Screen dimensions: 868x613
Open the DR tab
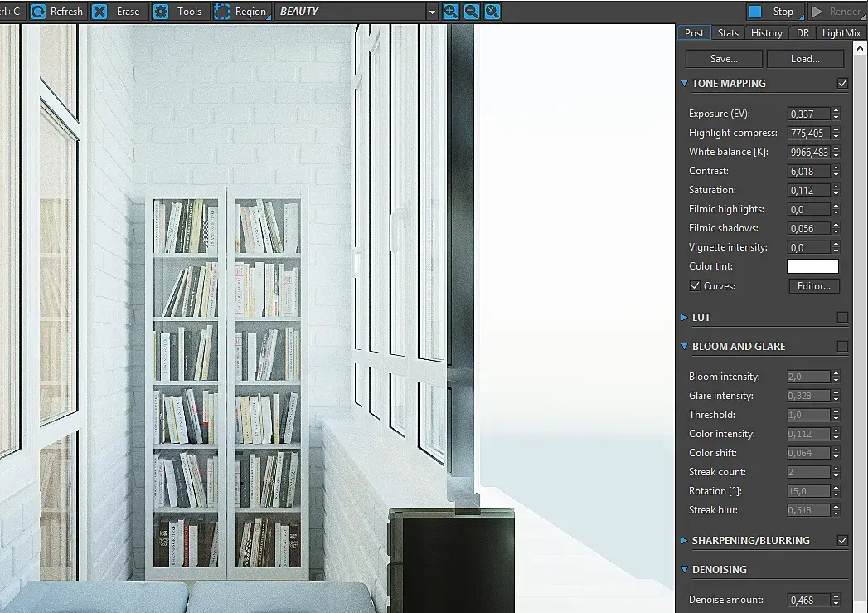tap(803, 32)
